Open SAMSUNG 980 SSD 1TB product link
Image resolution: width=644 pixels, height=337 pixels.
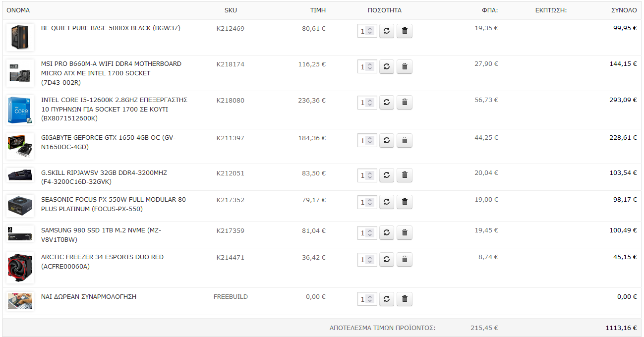[101, 235]
